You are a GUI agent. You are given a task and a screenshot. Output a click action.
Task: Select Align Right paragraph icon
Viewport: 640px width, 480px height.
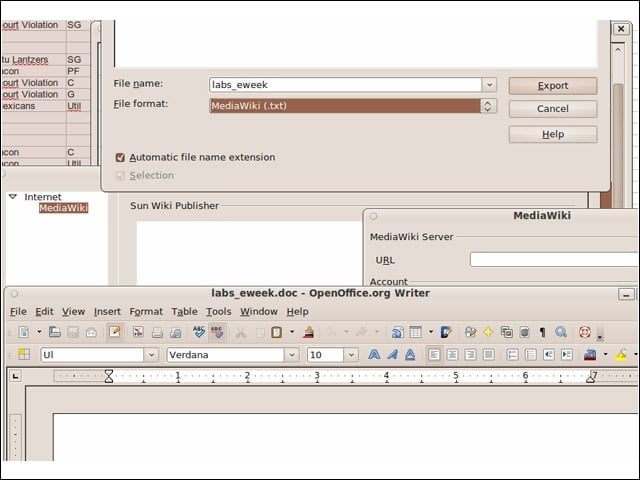click(x=470, y=355)
